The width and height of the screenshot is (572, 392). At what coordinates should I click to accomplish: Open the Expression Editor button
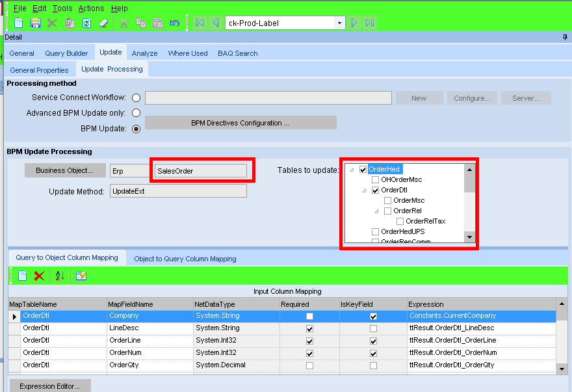coord(50,386)
